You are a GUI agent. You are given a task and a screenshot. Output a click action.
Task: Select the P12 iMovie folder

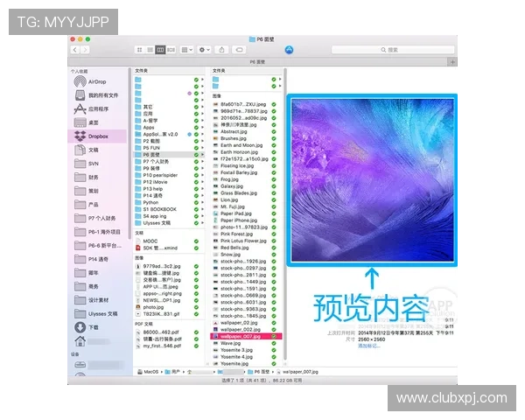pos(161,182)
